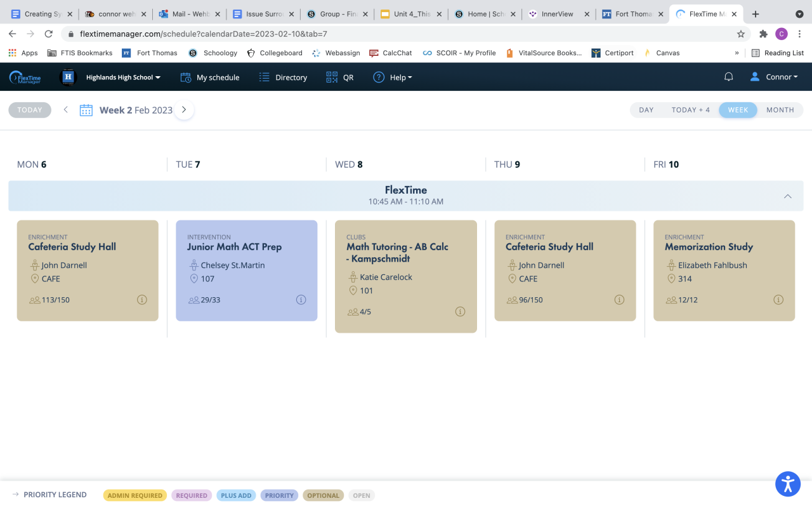The width and height of the screenshot is (812, 508).
Task: Switch calendar to DAY view
Action: coord(646,110)
